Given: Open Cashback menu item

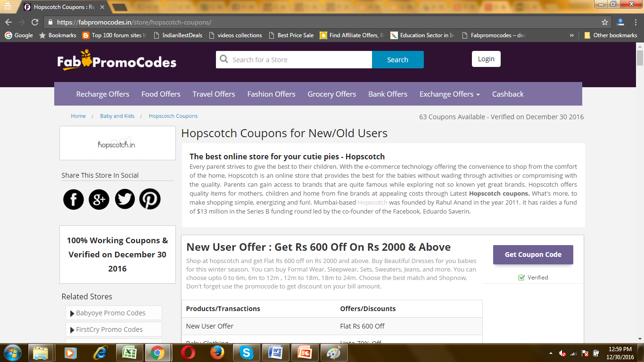Looking at the screenshot, I should coord(508,94).
